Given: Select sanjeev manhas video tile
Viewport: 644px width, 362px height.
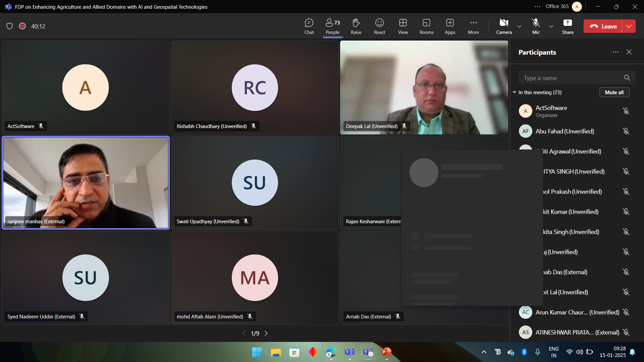Looking at the screenshot, I should [x=86, y=183].
